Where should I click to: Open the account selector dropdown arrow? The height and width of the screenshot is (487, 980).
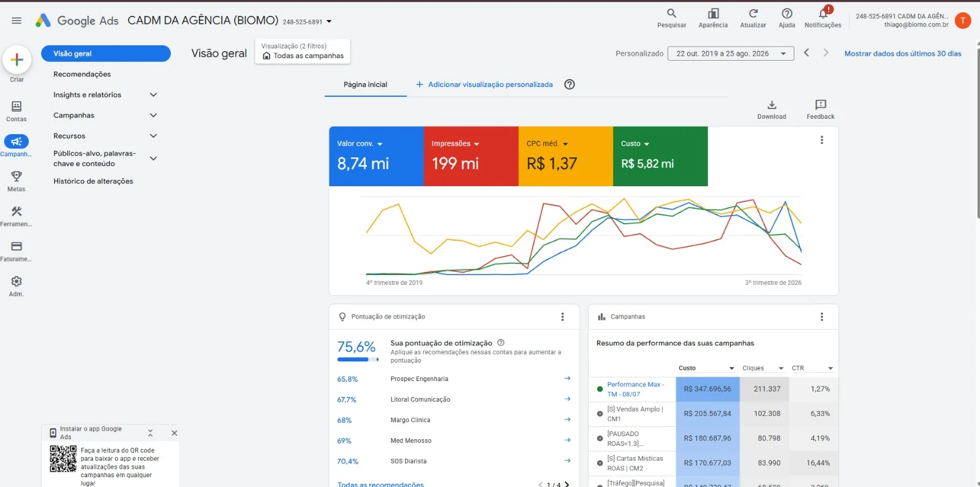tap(329, 21)
